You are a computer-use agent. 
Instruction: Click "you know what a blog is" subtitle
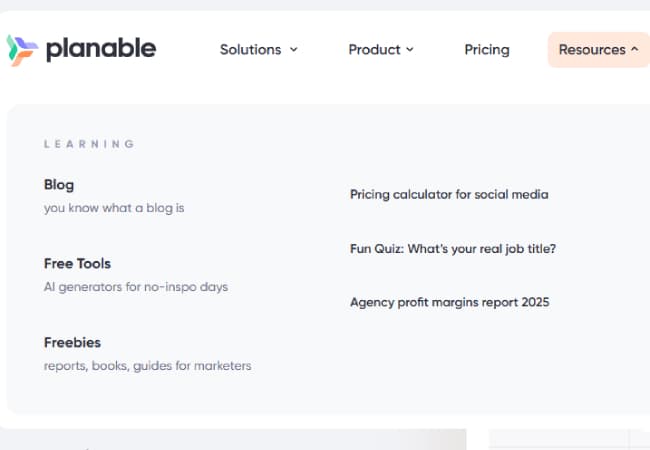(114, 208)
